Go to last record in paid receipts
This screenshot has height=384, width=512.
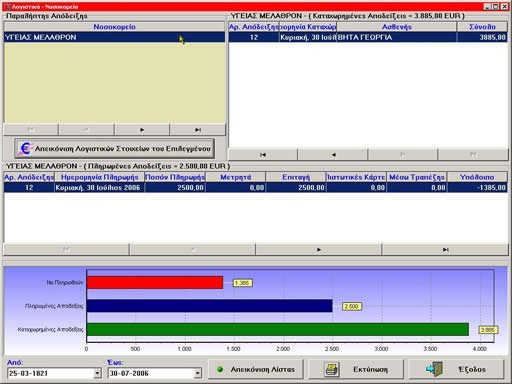tap(445, 250)
